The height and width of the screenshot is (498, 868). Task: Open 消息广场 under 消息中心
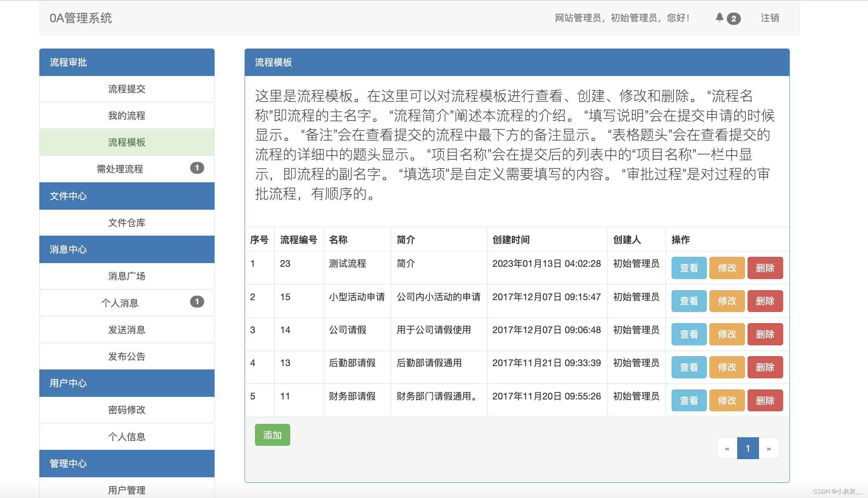pos(126,276)
